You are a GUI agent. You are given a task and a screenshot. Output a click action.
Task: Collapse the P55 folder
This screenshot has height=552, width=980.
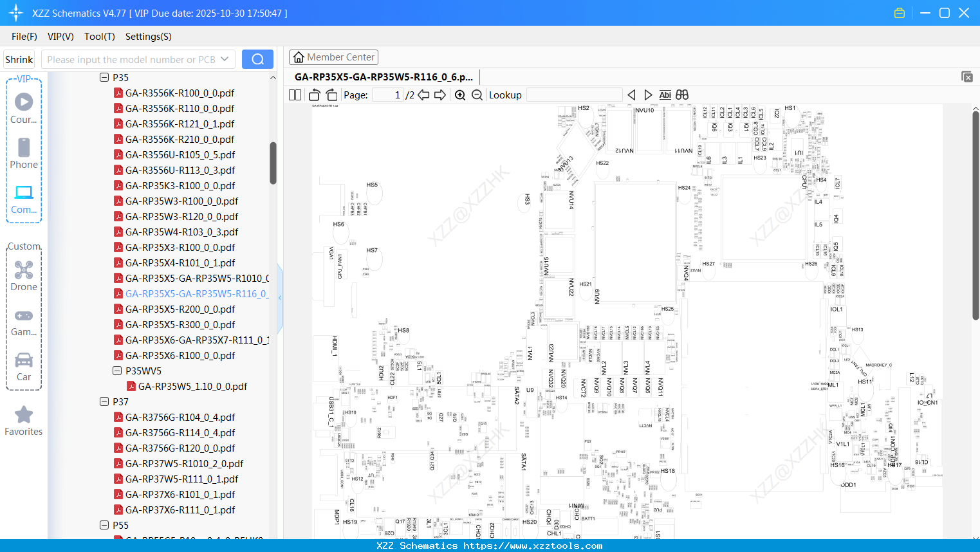point(104,525)
